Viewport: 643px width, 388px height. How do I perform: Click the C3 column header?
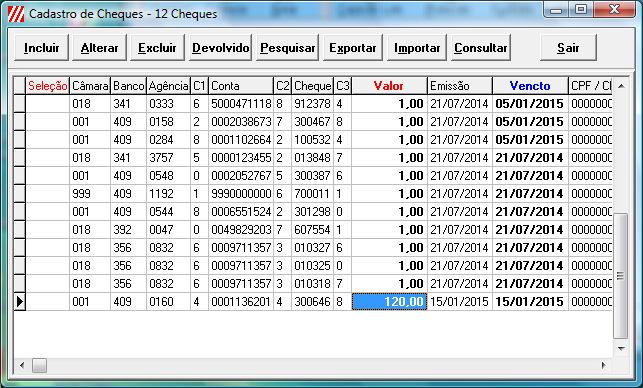click(x=342, y=86)
